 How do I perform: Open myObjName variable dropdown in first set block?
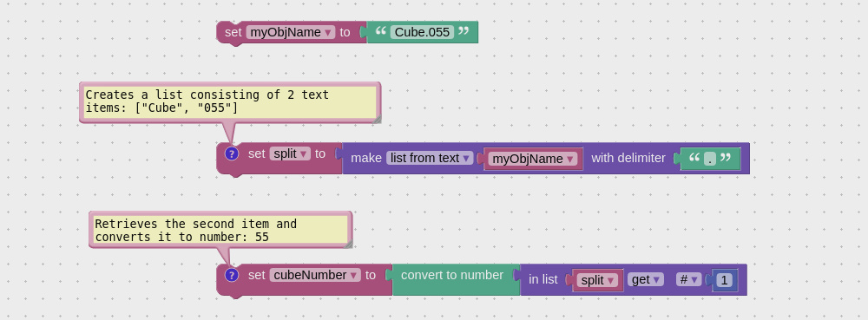[291, 32]
